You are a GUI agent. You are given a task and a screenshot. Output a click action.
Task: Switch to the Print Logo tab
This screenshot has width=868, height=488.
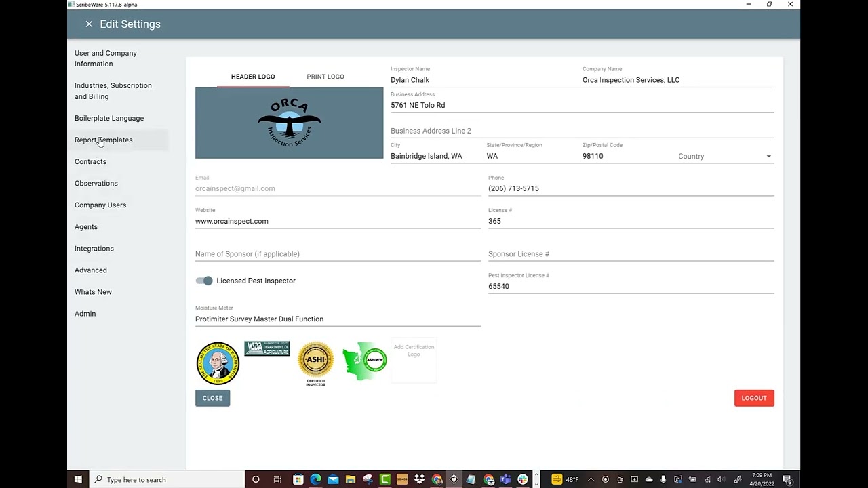tap(325, 77)
